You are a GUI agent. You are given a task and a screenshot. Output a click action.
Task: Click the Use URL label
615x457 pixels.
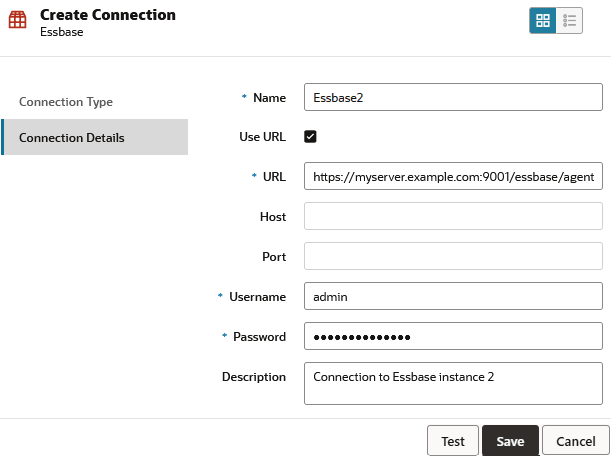click(x=262, y=137)
